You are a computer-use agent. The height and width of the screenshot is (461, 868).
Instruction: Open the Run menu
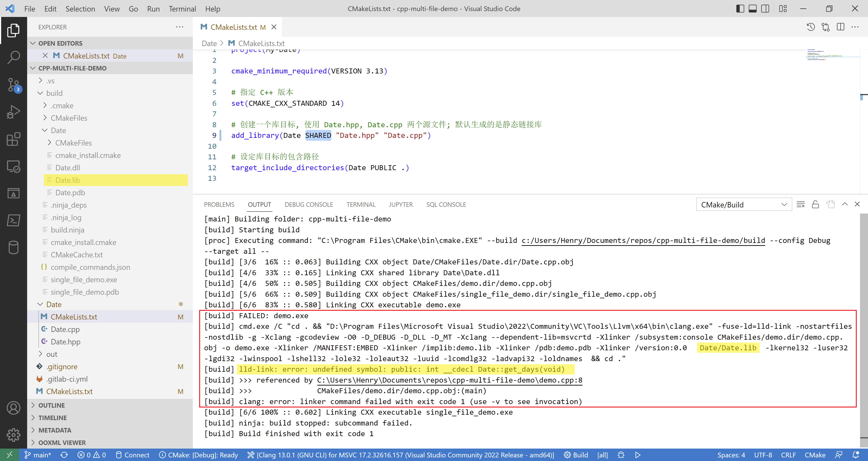coord(153,9)
